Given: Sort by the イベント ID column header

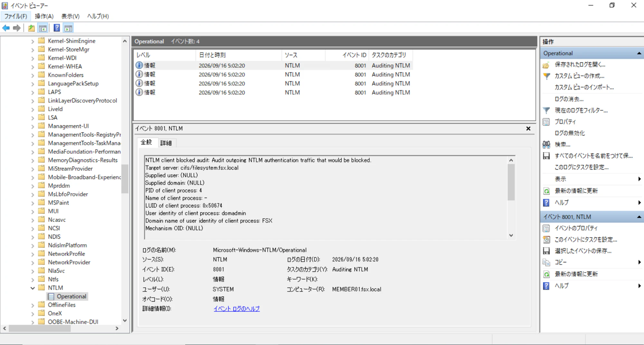Looking at the screenshot, I should coord(347,55).
